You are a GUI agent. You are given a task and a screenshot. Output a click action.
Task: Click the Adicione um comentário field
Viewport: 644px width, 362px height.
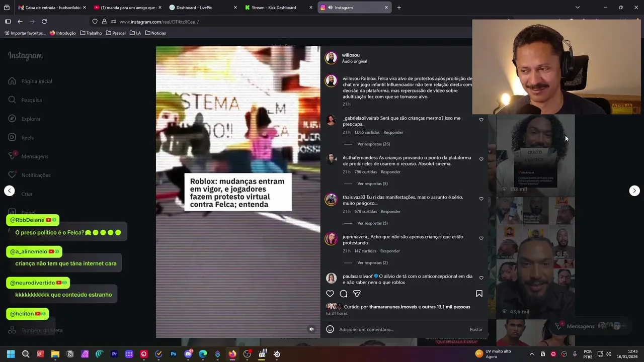(x=403, y=330)
